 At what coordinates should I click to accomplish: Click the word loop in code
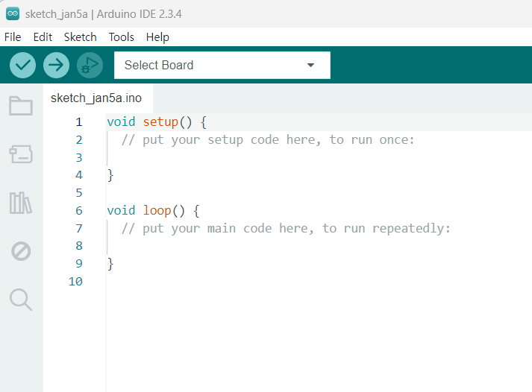157,211
